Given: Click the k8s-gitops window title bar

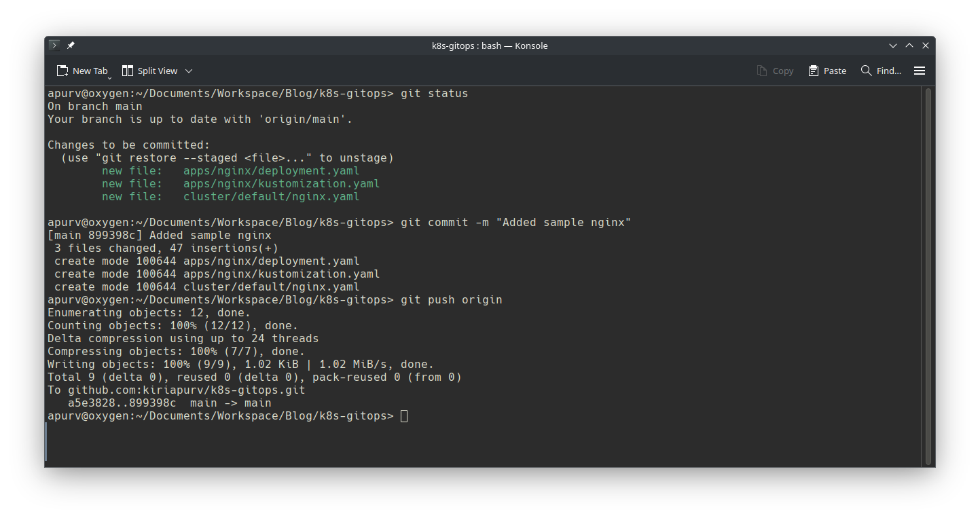Looking at the screenshot, I should [x=489, y=45].
